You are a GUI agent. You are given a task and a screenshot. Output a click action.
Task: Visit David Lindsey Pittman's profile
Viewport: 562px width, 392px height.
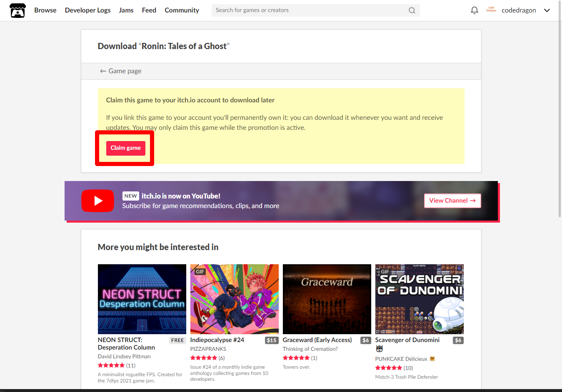pos(124,357)
